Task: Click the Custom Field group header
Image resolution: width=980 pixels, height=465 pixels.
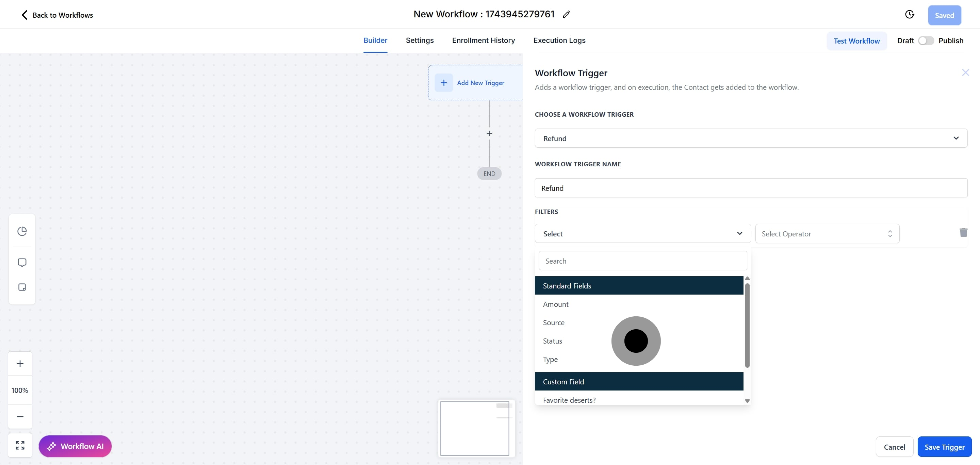Action: click(x=639, y=381)
